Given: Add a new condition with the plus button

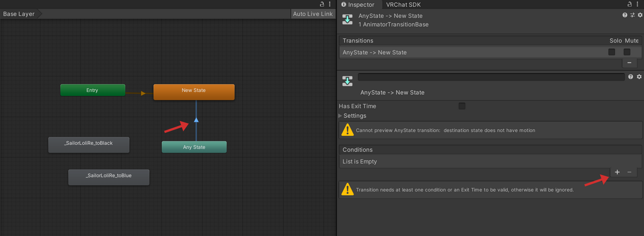Looking at the screenshot, I should click(617, 172).
